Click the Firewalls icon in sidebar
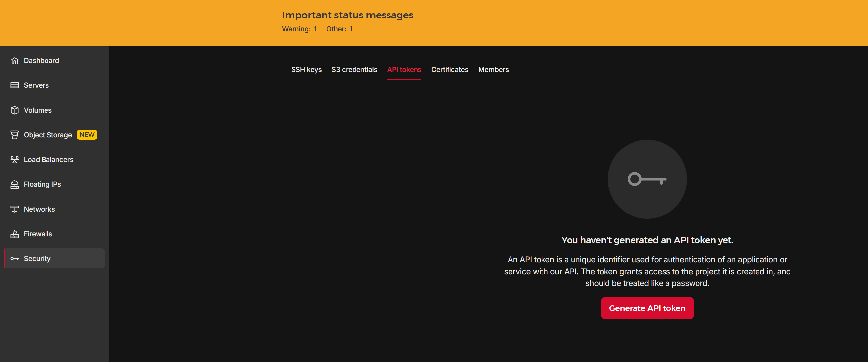The image size is (868, 362). 15,234
